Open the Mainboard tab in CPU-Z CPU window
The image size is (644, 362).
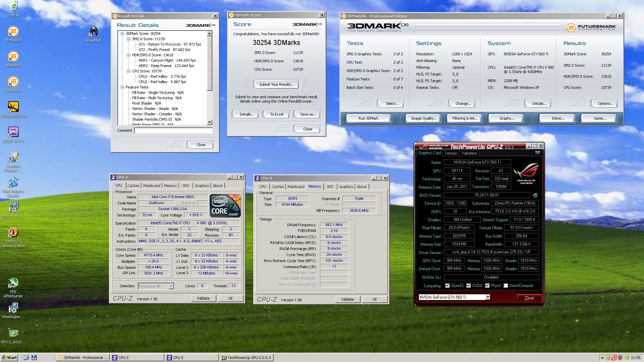(151, 186)
